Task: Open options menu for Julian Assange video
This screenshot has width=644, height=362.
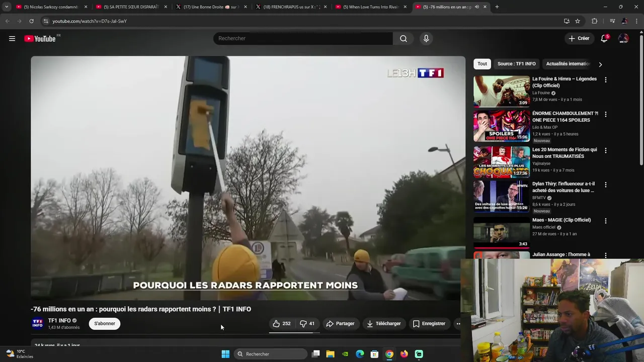Action: [x=605, y=255]
